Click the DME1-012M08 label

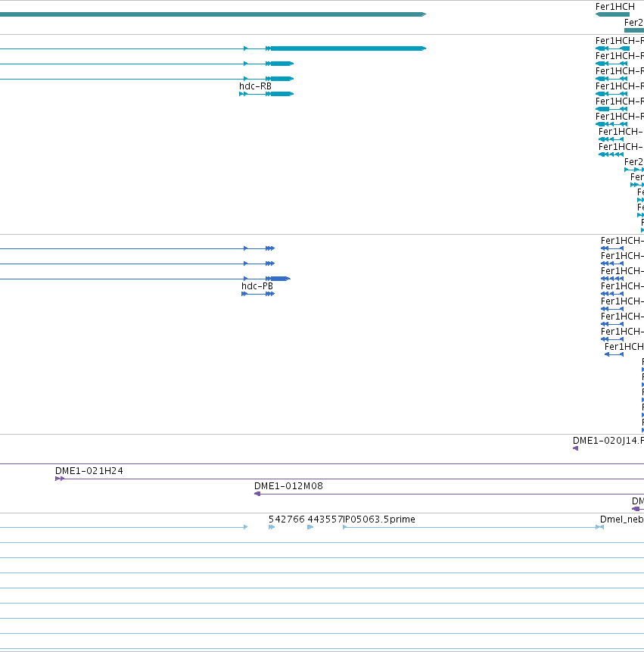(288, 485)
